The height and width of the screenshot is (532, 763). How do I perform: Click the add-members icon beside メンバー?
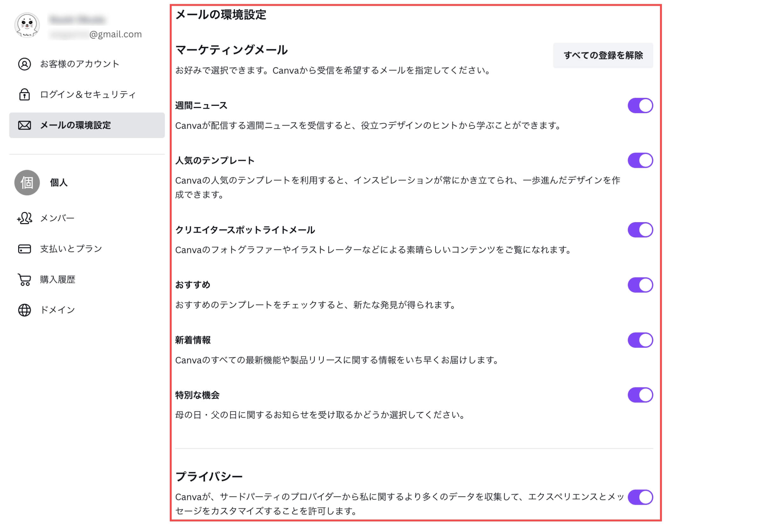(x=24, y=218)
